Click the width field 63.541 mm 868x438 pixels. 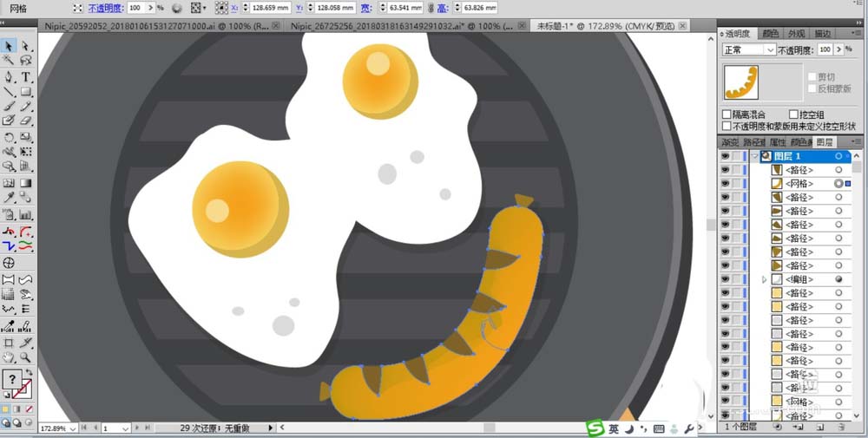(x=404, y=8)
